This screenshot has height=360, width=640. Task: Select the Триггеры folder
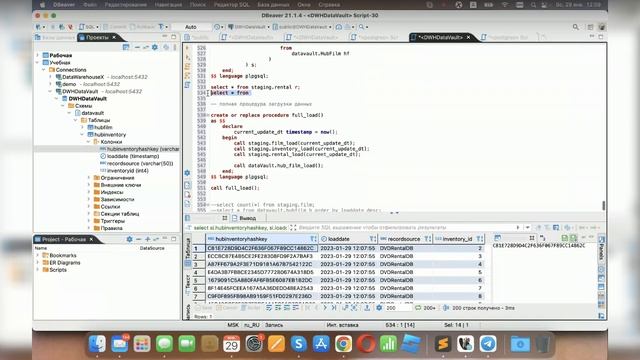pyautogui.click(x=109, y=221)
